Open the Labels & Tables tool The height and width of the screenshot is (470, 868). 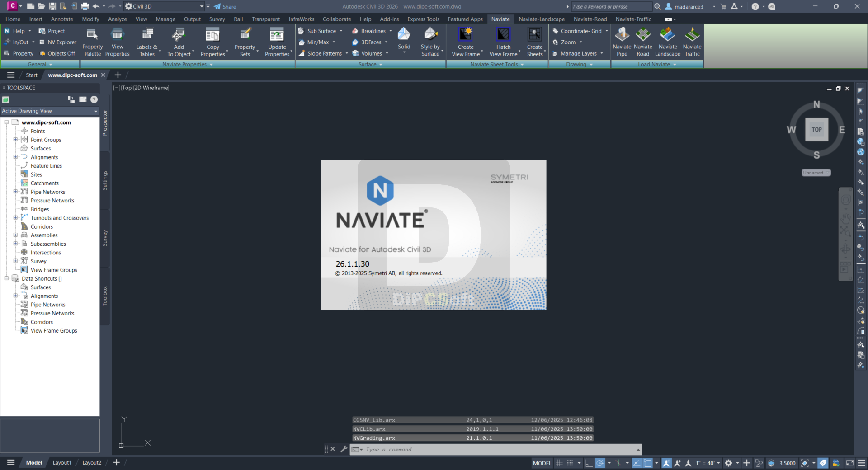(147, 42)
